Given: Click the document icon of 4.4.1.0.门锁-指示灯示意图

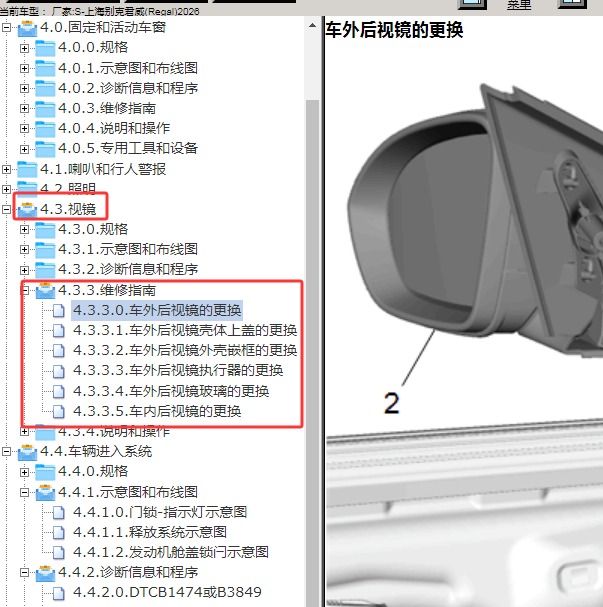Looking at the screenshot, I should tap(58, 513).
